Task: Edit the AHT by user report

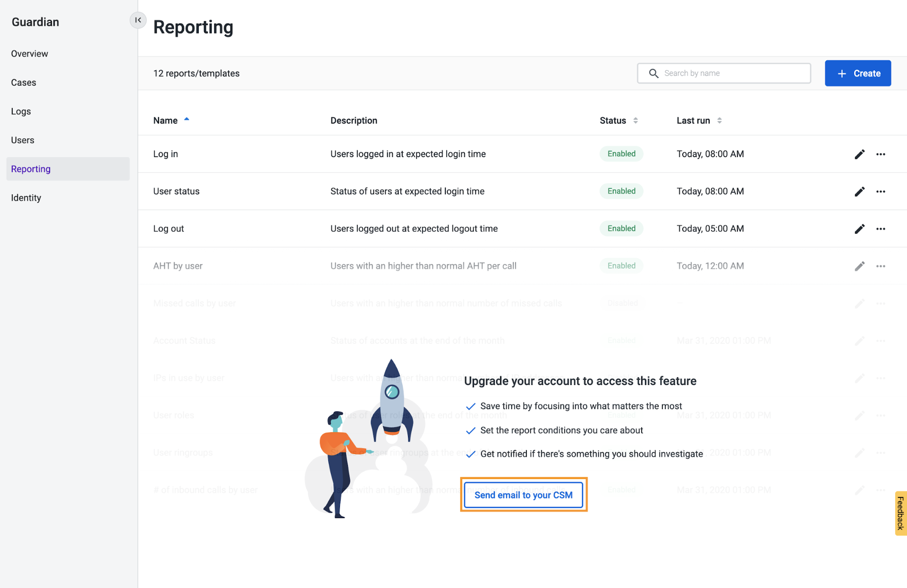Action: tap(860, 266)
